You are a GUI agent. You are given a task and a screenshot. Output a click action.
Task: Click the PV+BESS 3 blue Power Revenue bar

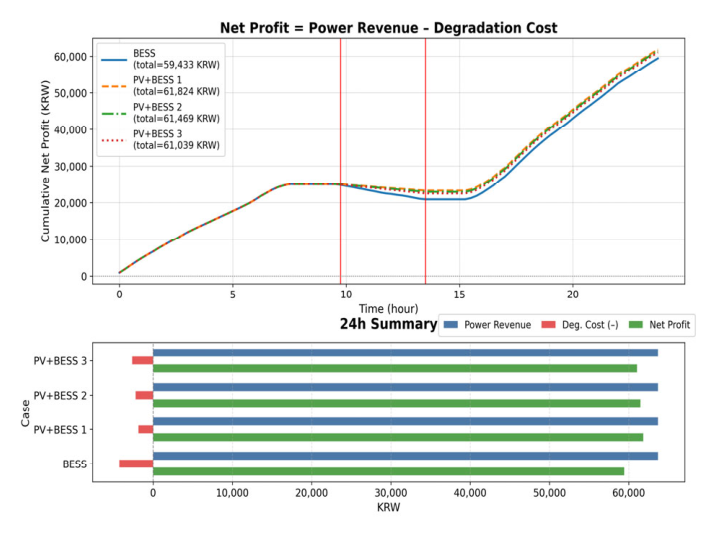pos(405,353)
